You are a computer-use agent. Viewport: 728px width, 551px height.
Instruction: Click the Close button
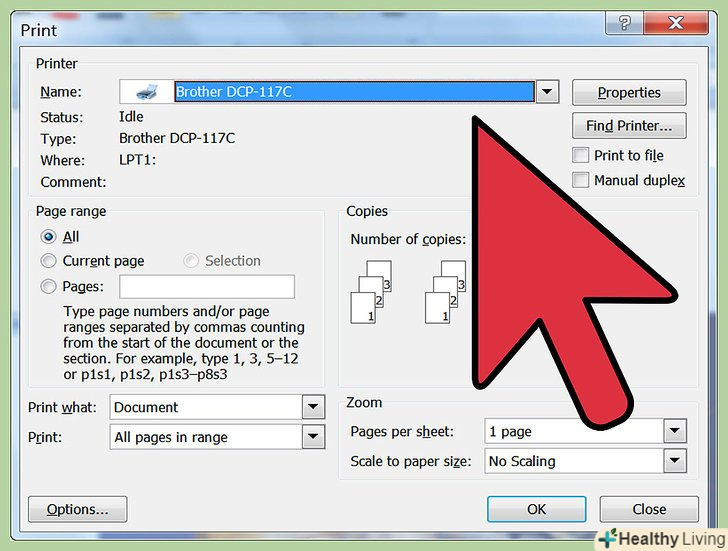pyautogui.click(x=649, y=509)
